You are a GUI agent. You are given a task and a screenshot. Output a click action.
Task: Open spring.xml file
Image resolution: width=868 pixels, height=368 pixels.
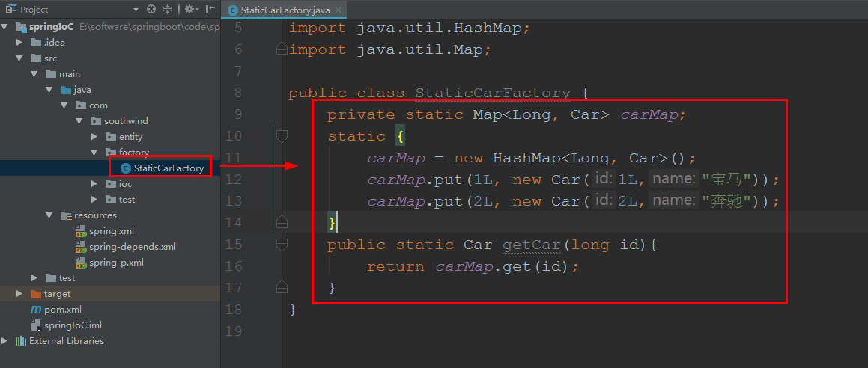coord(112,231)
